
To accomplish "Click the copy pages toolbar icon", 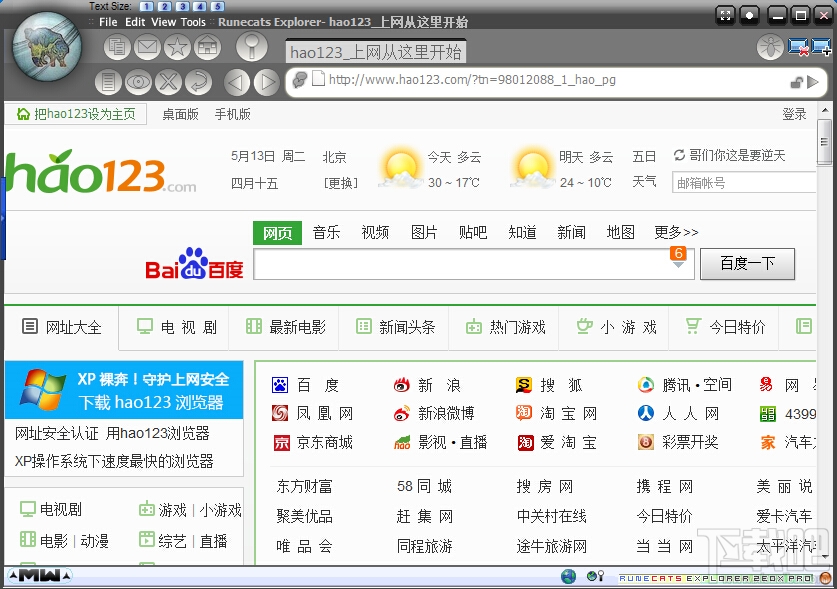I will (117, 48).
